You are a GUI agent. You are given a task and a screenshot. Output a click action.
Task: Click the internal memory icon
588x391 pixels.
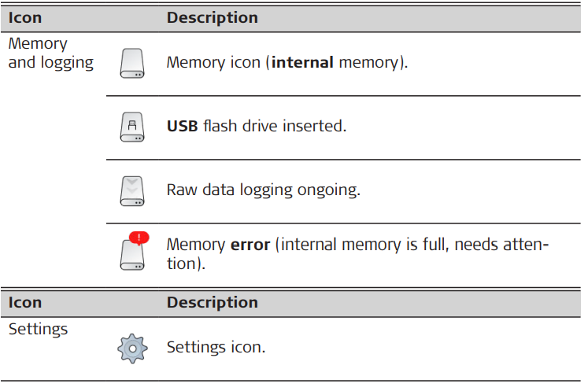coord(133,63)
